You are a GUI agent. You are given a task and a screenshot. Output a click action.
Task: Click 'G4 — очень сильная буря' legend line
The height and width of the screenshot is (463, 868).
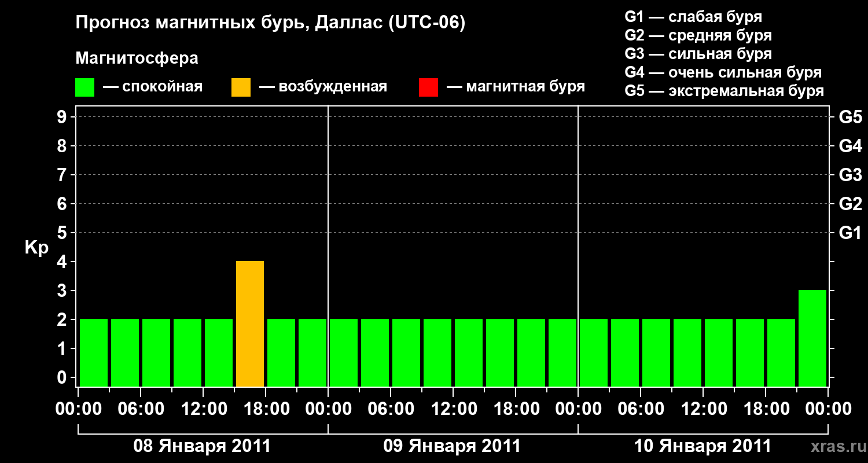(x=723, y=72)
